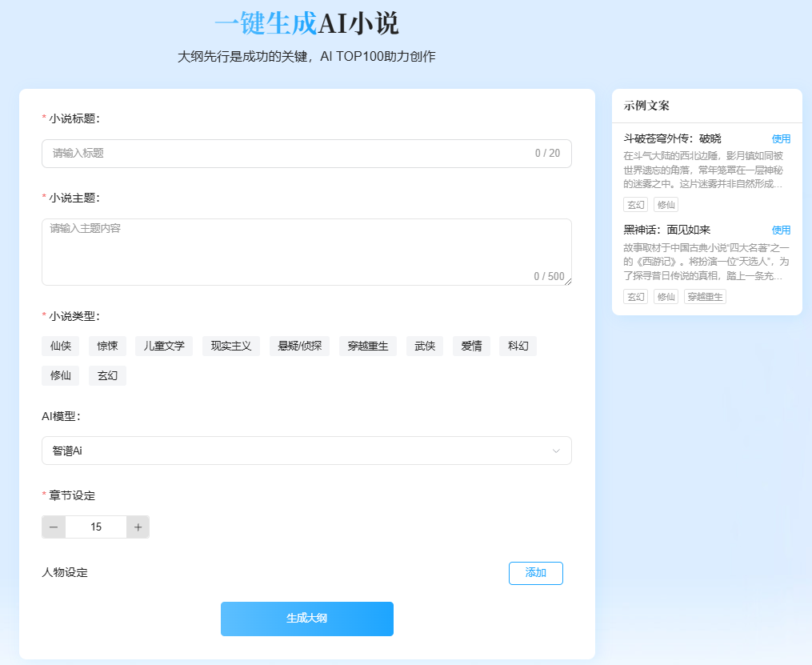Click the 生成大纲 button
The image size is (812, 665).
coord(307,619)
